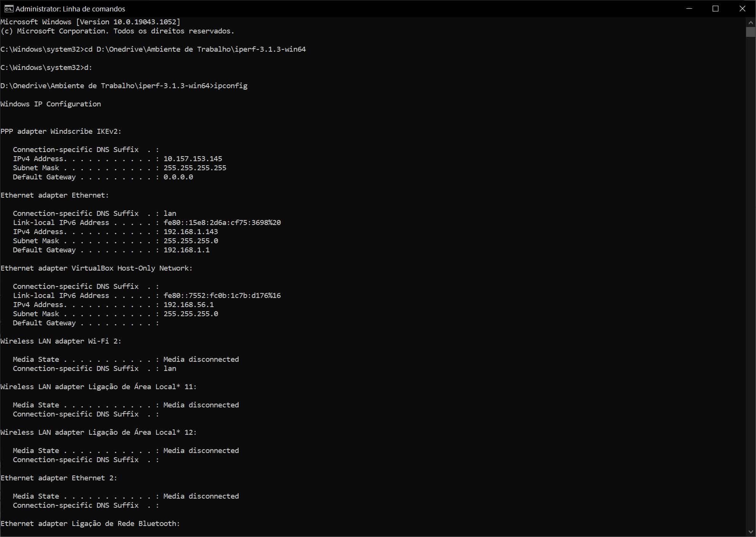Screen dimensions: 756x537
Task: Click the 'Wireless LAN adapter Wi-Fi 2' heading
Action: [61, 341]
